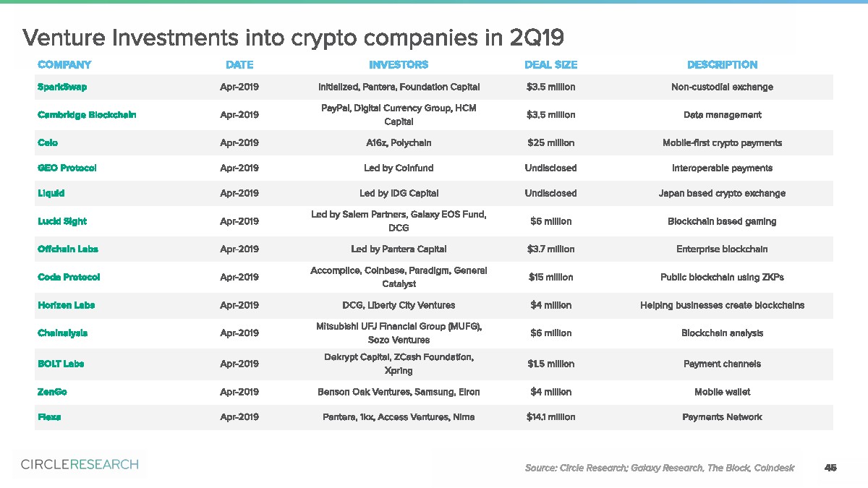
Task: Click the COMPANY column header
Action: tap(64, 65)
